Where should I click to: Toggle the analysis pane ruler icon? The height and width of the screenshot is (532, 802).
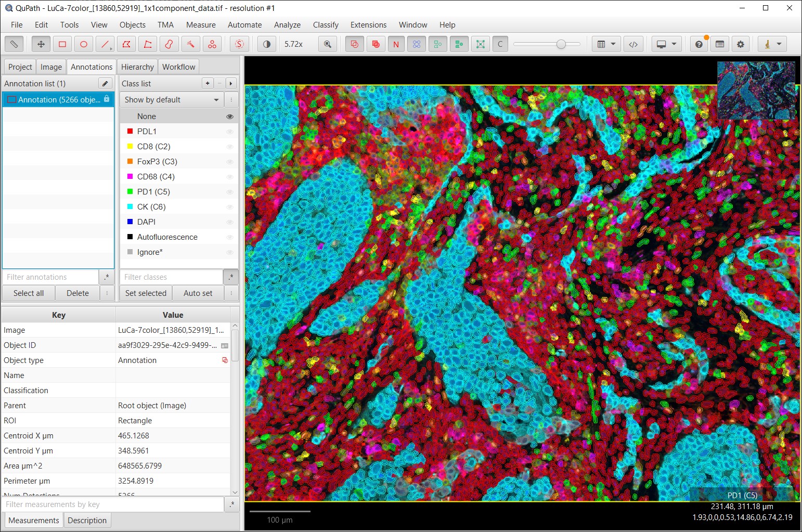(x=14, y=44)
